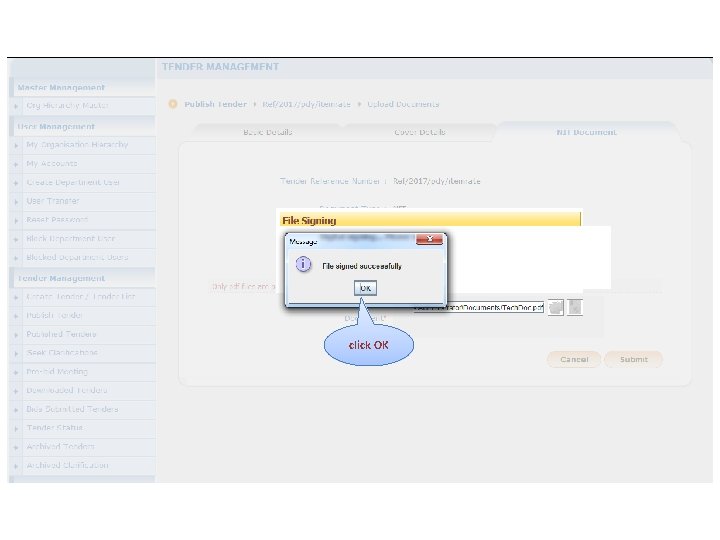Viewport: 720px width, 540px height.
Task: Click arrow icon beside Pre-bid Meeting
Action: (x=16, y=372)
